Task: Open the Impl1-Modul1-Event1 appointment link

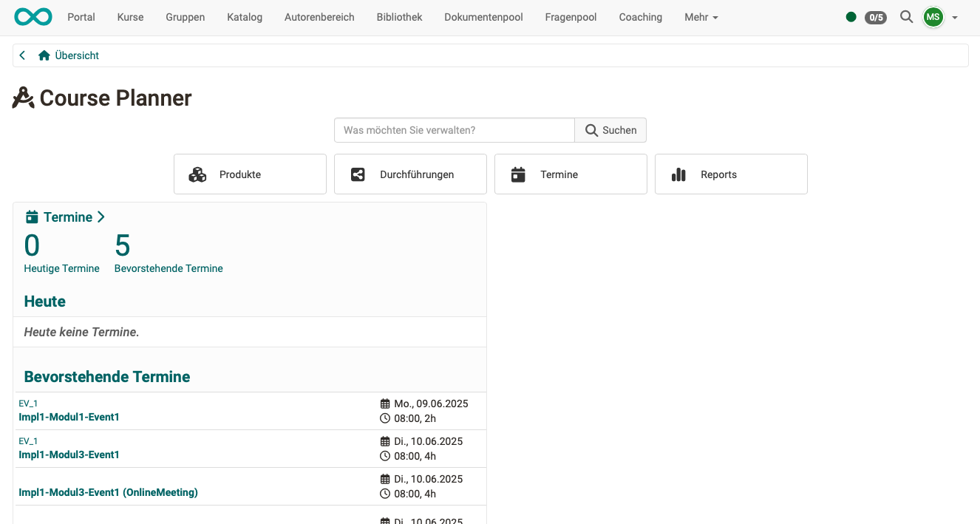Action: coord(69,416)
